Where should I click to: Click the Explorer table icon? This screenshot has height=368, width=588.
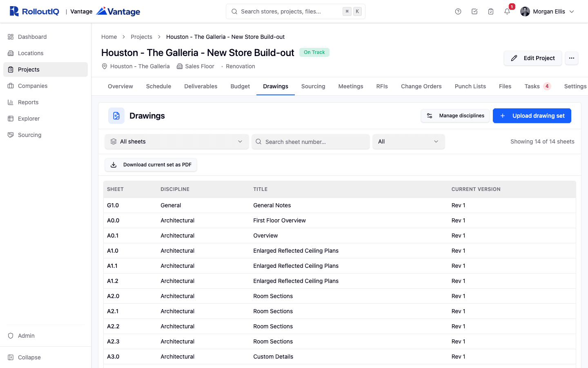(x=11, y=119)
